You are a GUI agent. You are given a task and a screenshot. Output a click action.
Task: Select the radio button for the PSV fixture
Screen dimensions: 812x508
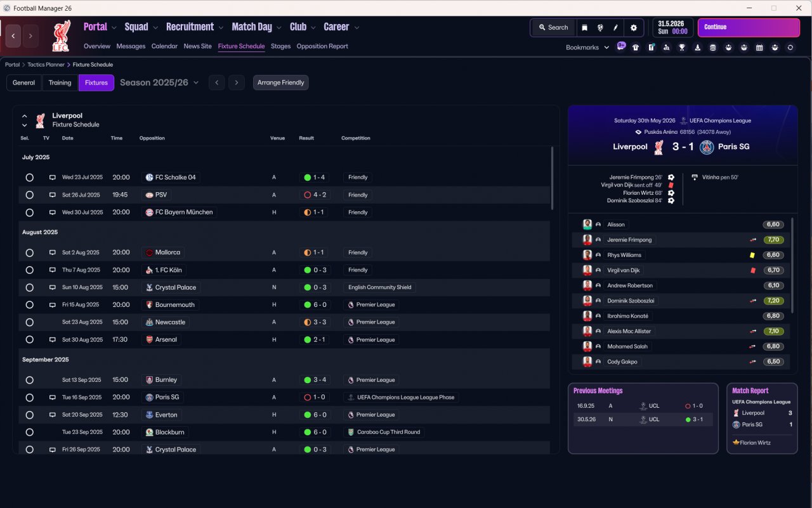point(29,195)
